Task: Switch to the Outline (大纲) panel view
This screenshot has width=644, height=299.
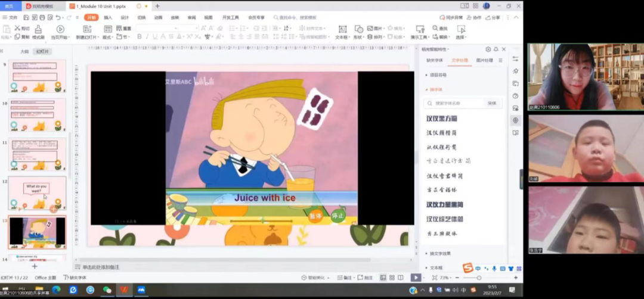Action: [x=24, y=52]
